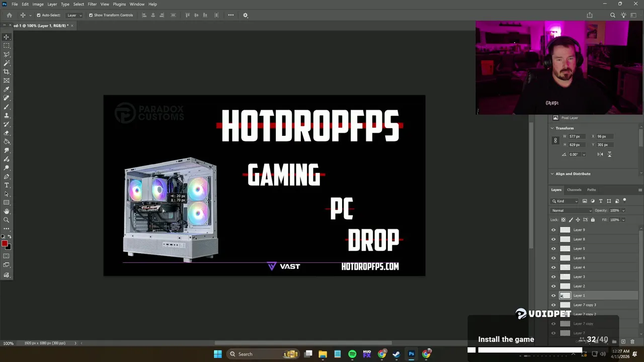Screen dimensions: 644x362
Task: Select the Paint Bucket tool
Action: [x=7, y=142]
